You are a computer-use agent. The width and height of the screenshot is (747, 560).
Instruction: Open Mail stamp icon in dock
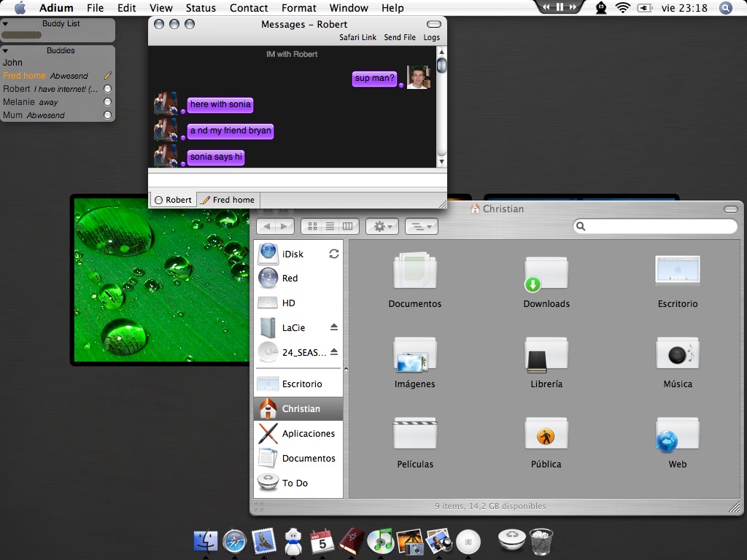coord(263,541)
